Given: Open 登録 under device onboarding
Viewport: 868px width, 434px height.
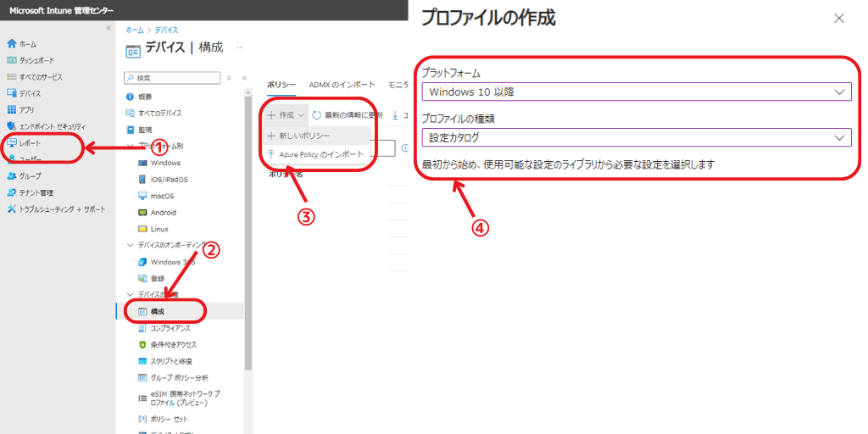Looking at the screenshot, I should click(x=151, y=278).
